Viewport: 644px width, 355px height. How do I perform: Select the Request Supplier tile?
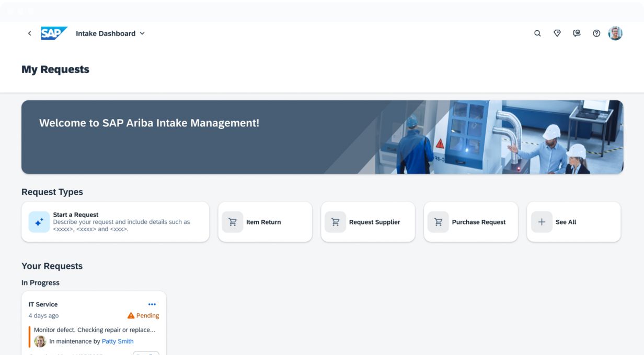click(x=368, y=222)
